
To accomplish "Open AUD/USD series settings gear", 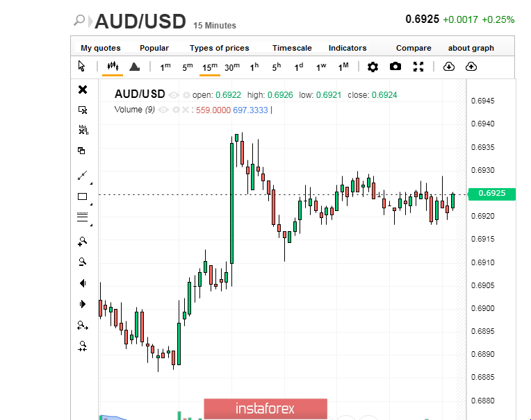I will pyautogui.click(x=186, y=95).
